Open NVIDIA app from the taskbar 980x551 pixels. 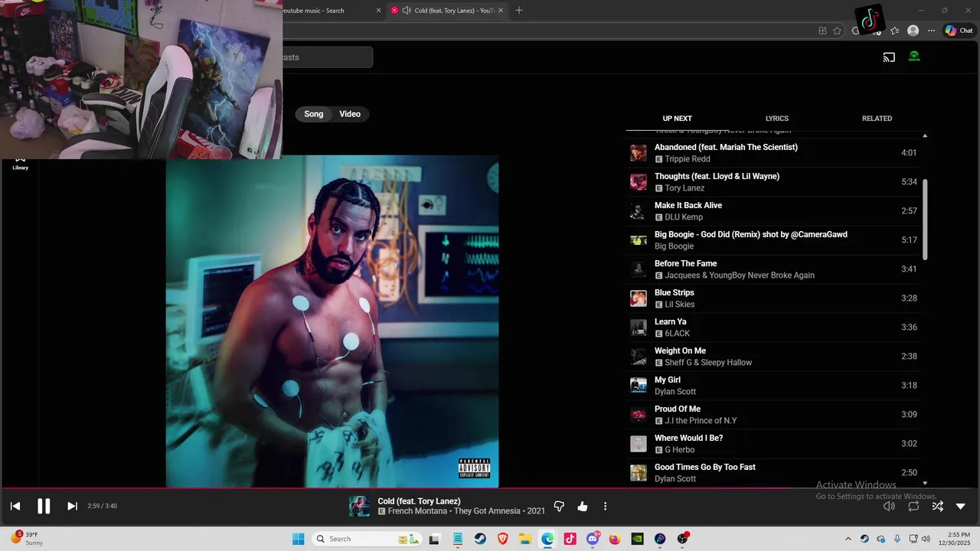point(637,539)
